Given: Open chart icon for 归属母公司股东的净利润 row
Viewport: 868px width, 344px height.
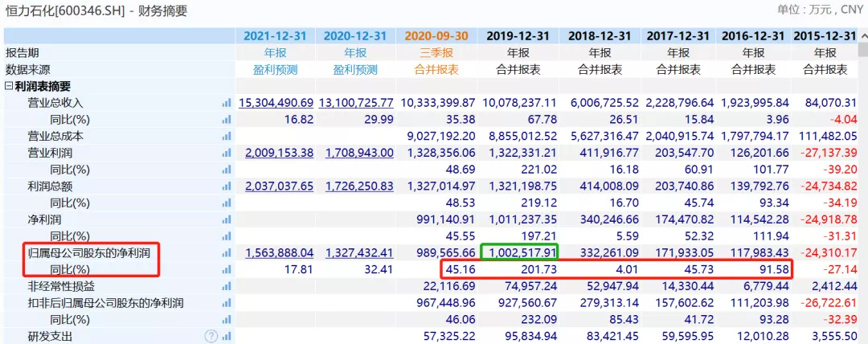Looking at the screenshot, I should point(226,253).
